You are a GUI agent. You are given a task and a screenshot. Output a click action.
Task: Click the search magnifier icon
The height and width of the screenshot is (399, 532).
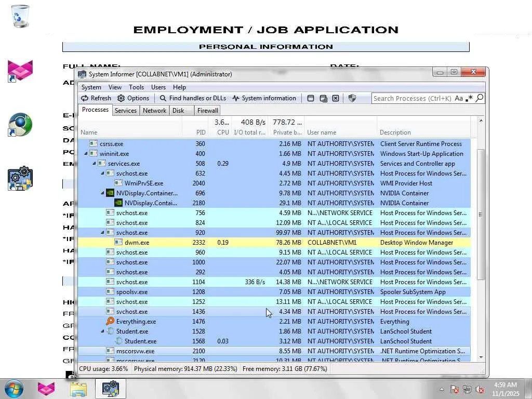tap(480, 98)
